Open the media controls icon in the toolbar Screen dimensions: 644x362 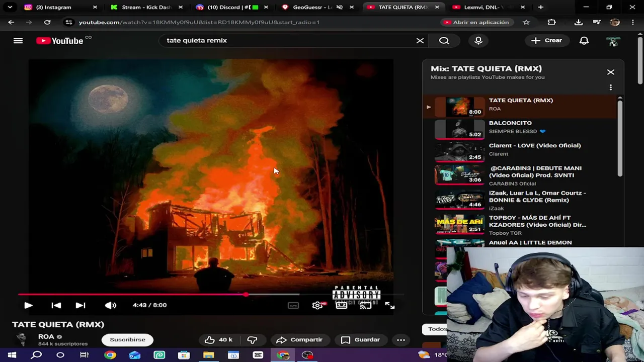[x=597, y=22]
